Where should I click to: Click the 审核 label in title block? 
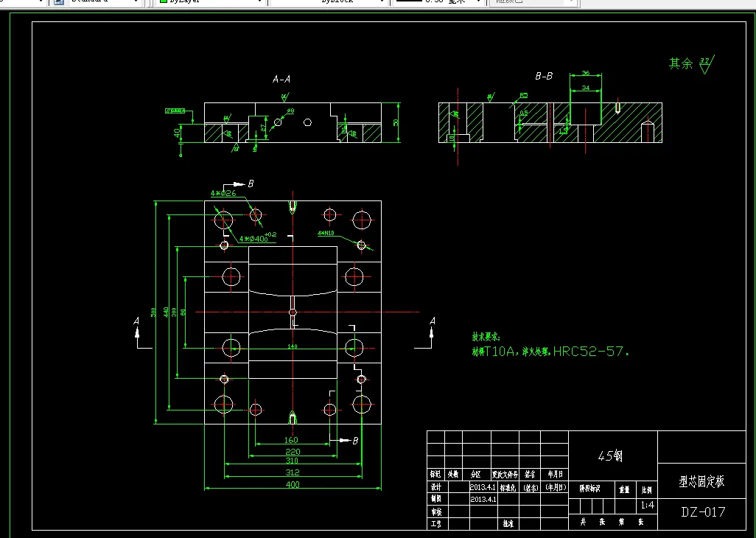click(x=436, y=511)
